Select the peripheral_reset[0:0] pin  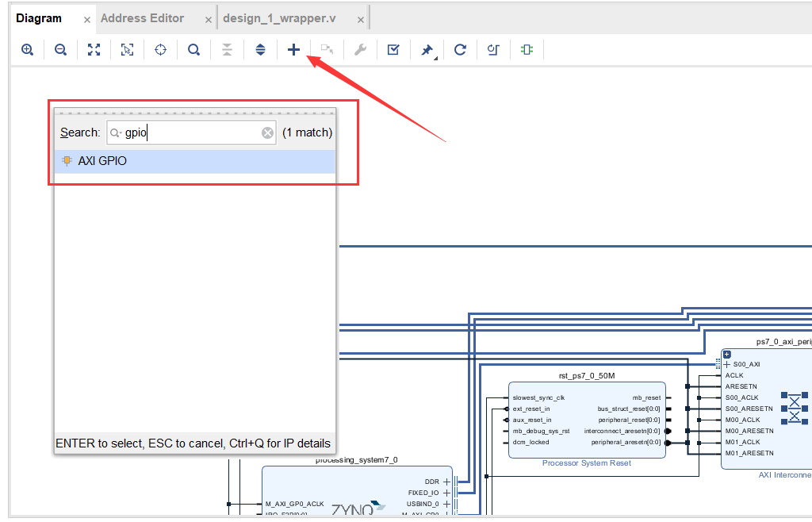629,420
